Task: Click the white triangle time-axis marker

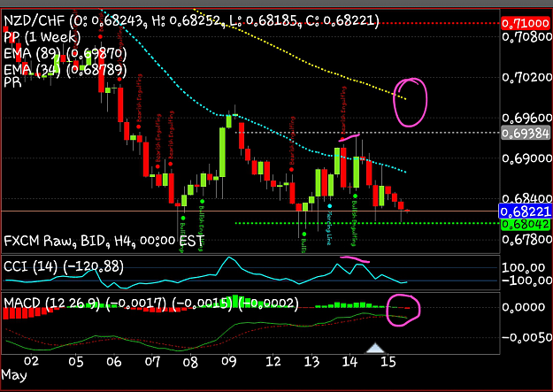Action: coord(375,348)
